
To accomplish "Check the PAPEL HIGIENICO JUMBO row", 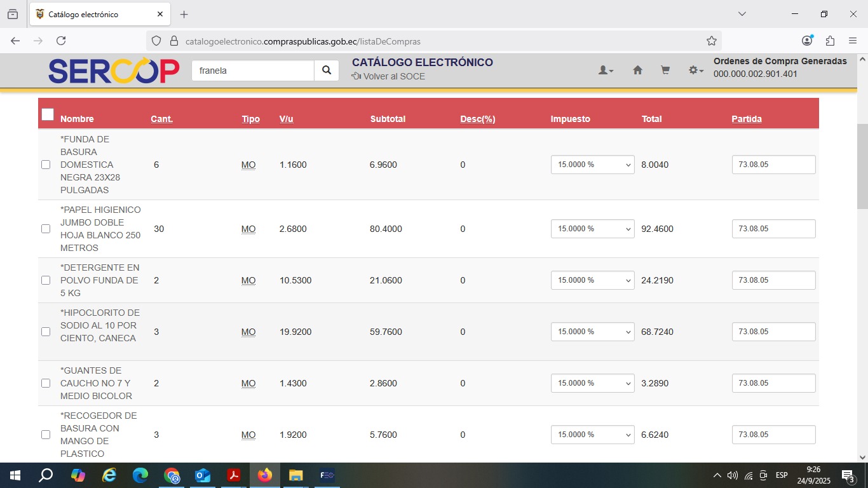I will (46, 229).
